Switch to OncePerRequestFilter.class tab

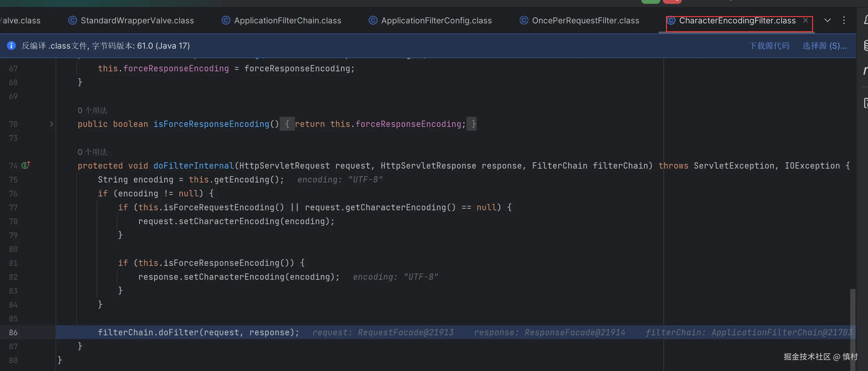click(585, 21)
